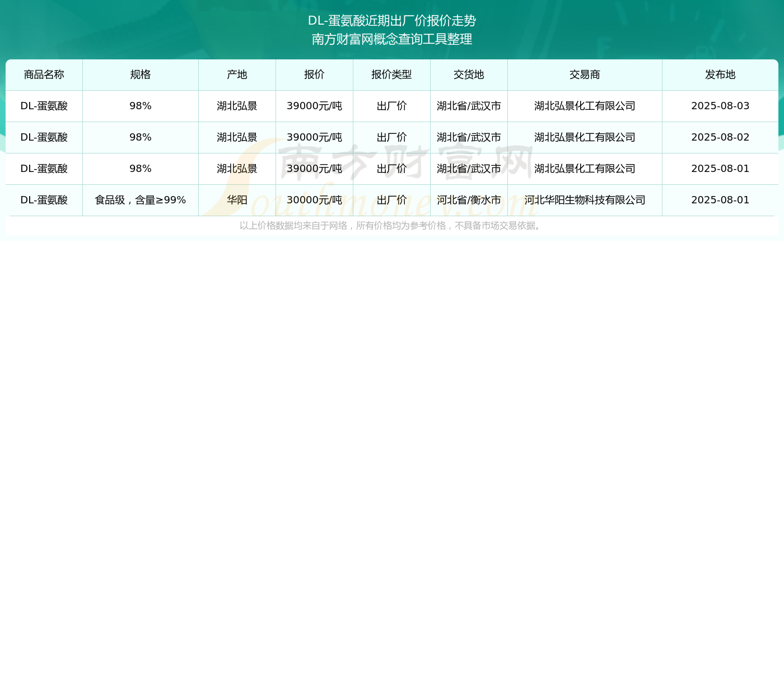Click the 交货地 column header
Image resolution: width=784 pixels, height=675 pixels.
coord(469,75)
